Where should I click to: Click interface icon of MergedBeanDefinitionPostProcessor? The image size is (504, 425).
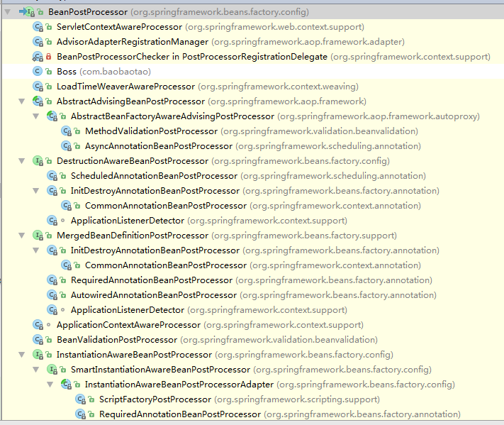coord(38,236)
